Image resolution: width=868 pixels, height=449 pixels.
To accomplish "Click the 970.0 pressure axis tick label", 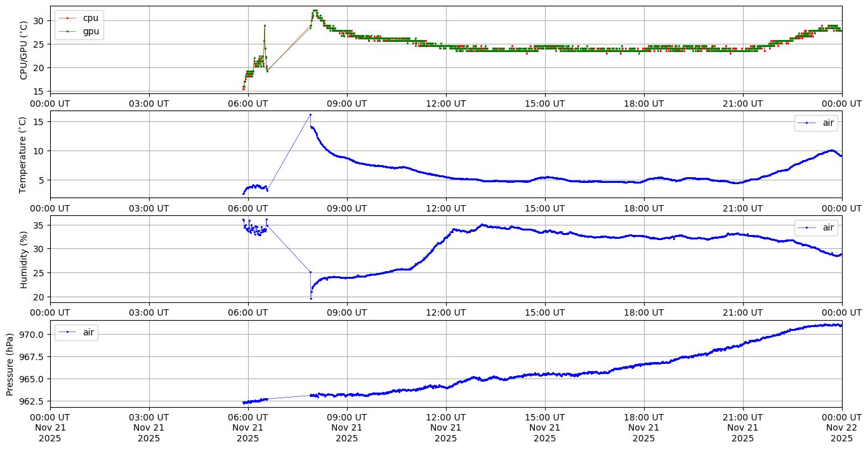I will (32, 335).
